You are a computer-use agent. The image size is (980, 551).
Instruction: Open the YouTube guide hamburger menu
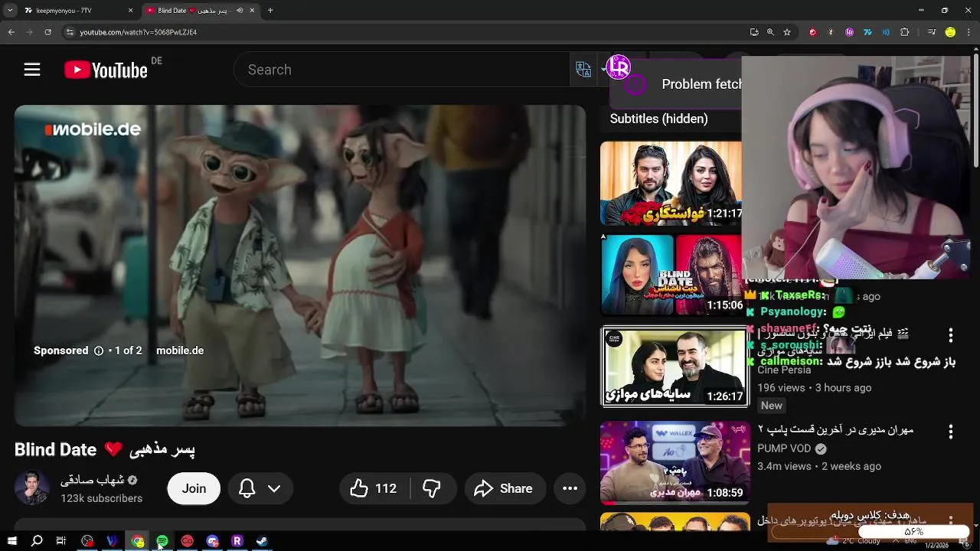click(32, 70)
